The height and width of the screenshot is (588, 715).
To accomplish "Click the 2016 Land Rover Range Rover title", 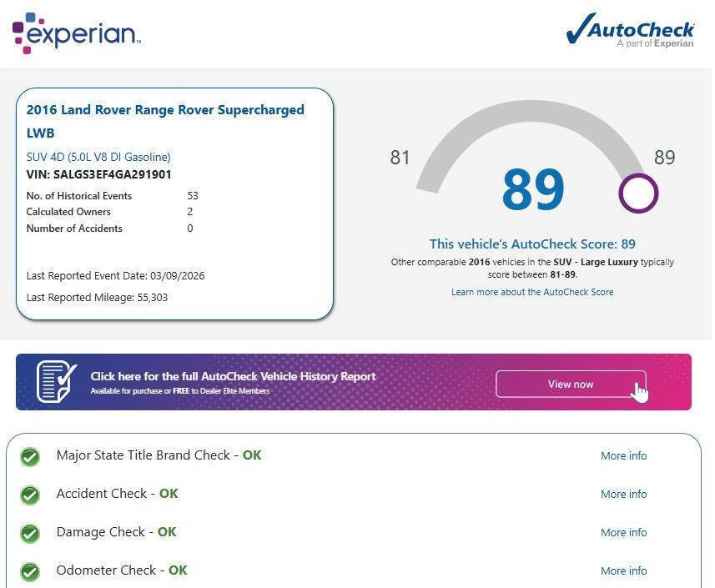I will [165, 121].
